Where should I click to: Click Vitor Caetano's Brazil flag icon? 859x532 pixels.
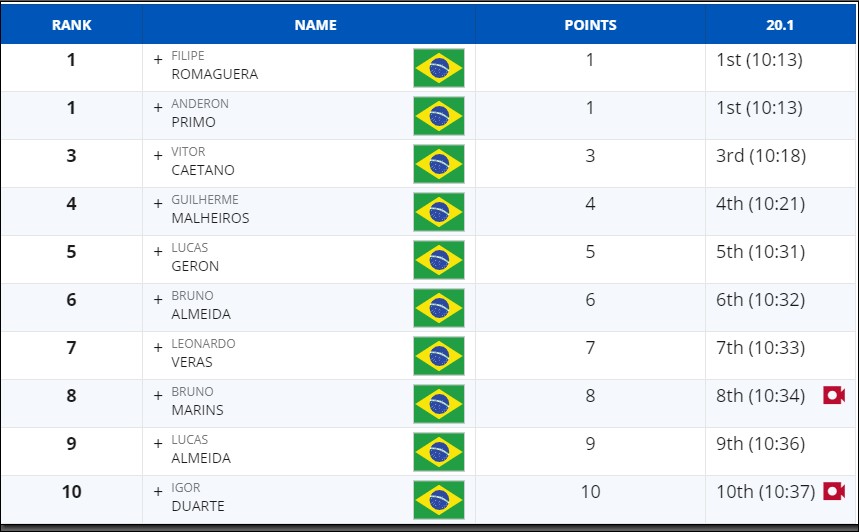point(439,164)
